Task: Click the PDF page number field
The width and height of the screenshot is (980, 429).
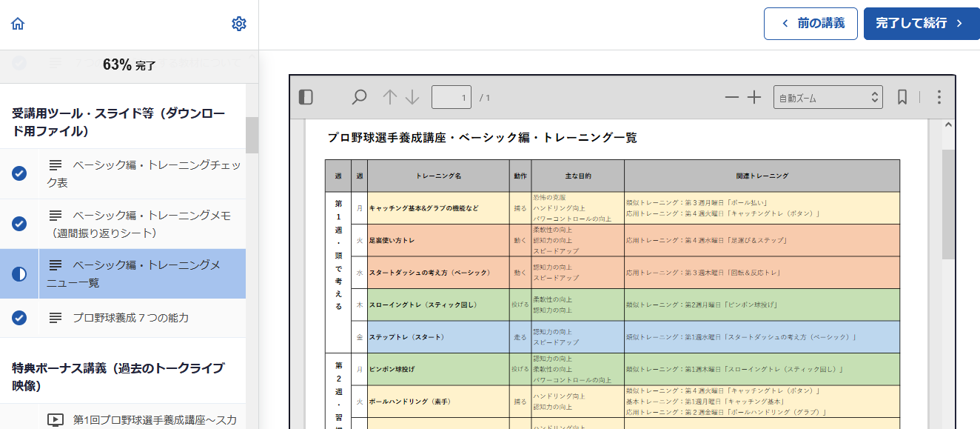Action: [452, 97]
